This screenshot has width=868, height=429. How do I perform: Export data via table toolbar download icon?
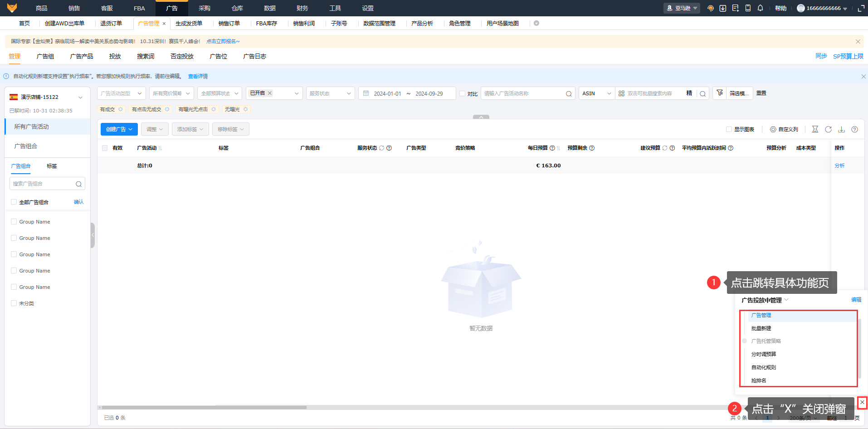[841, 129]
